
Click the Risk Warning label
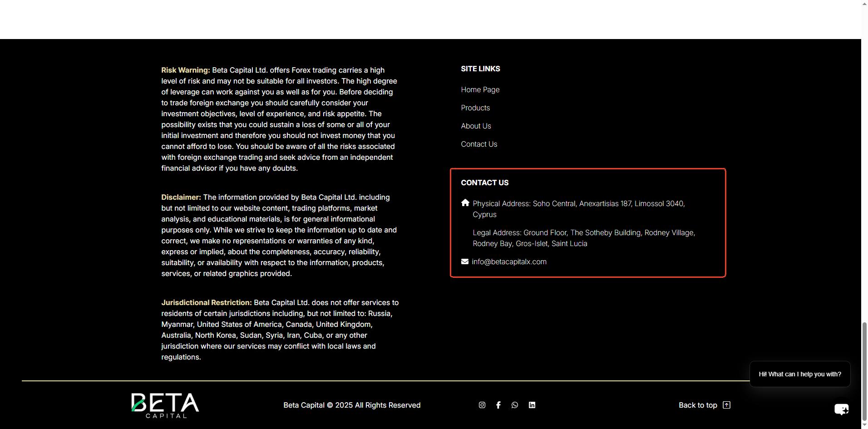tap(186, 70)
